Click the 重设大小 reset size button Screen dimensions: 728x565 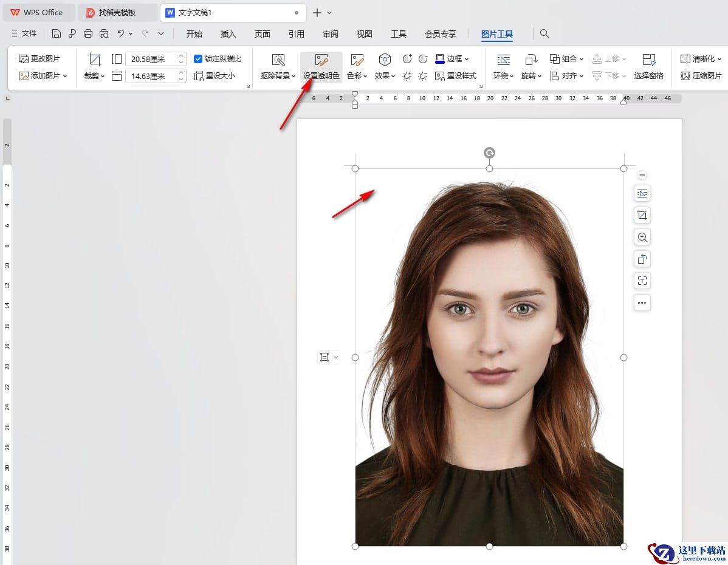point(215,76)
